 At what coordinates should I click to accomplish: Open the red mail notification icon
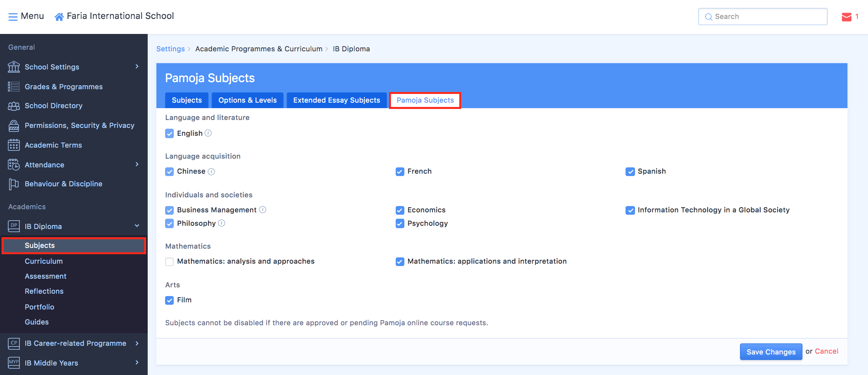coord(846,17)
